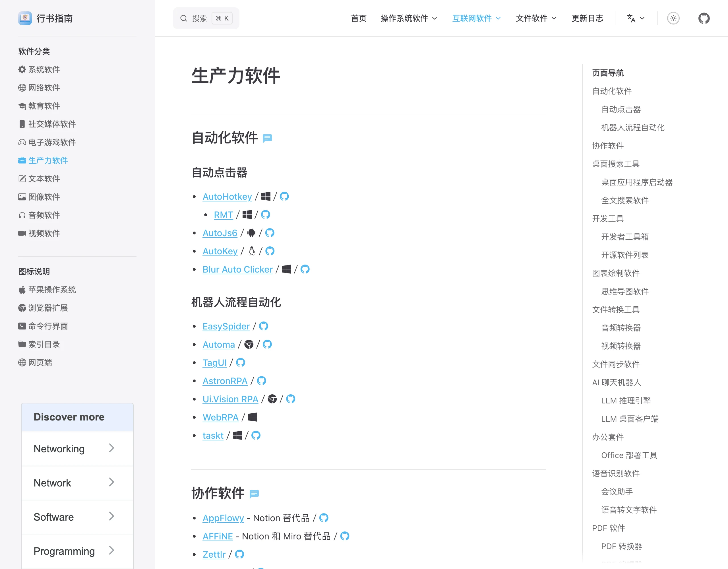Viewport: 728px width, 569px height.
Task: Jump to 自动点击器 in page navigation
Action: [x=621, y=110]
